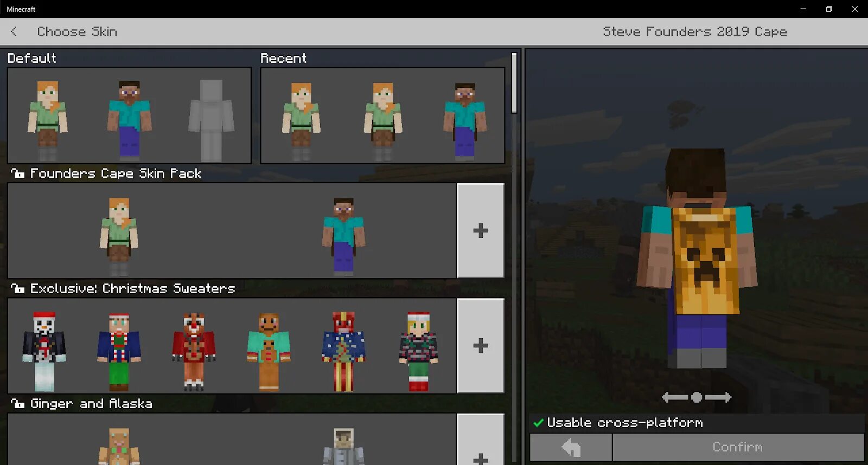Click the Confirm button
Image resolution: width=868 pixels, height=465 pixels.
tap(738, 447)
